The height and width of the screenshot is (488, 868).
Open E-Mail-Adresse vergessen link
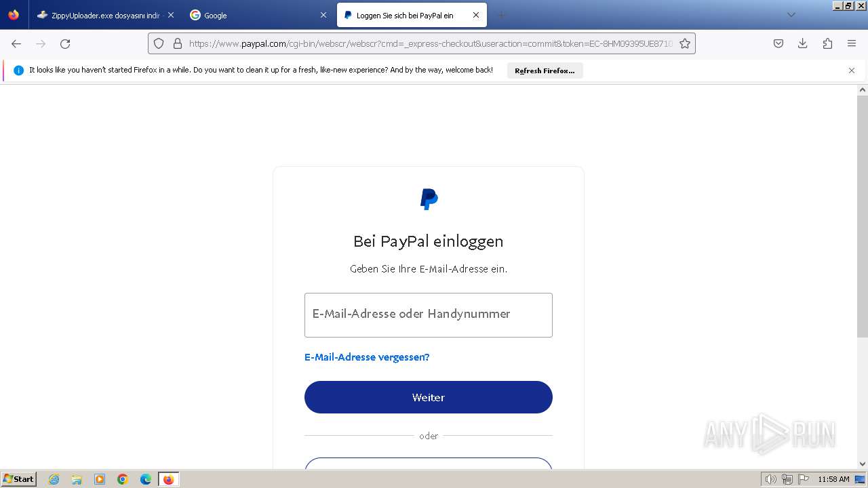367,357
